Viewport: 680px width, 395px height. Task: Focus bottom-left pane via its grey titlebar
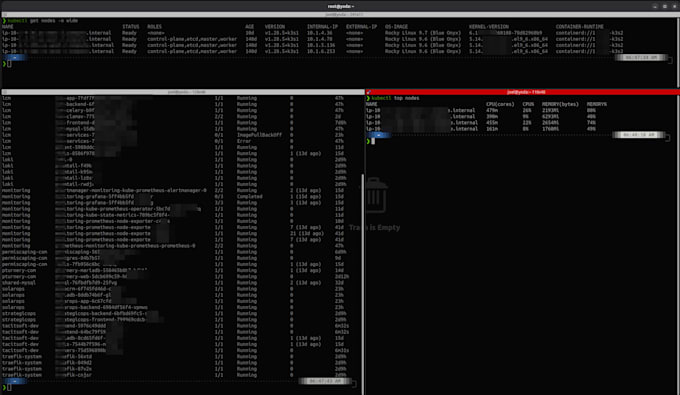pyautogui.click(x=183, y=92)
